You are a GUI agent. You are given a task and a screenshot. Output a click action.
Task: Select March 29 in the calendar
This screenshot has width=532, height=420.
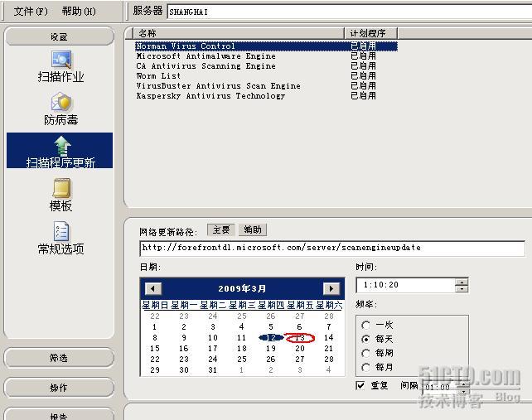[x=155, y=369]
